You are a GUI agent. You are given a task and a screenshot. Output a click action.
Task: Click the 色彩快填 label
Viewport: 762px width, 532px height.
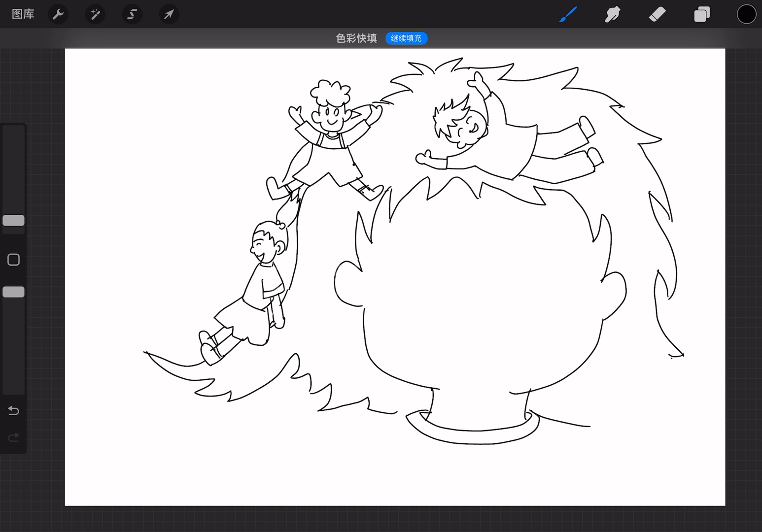[x=356, y=38]
